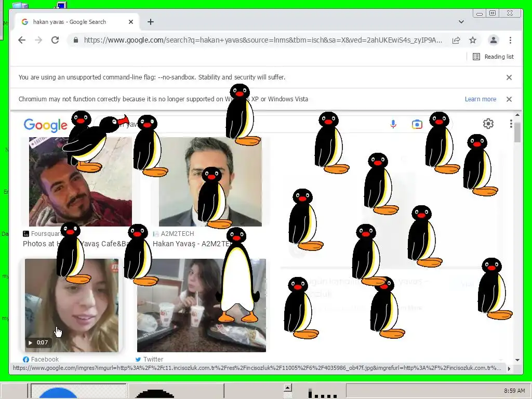Dismiss the Windows XP unsupported warning
The width and height of the screenshot is (532, 399).
click(x=509, y=99)
